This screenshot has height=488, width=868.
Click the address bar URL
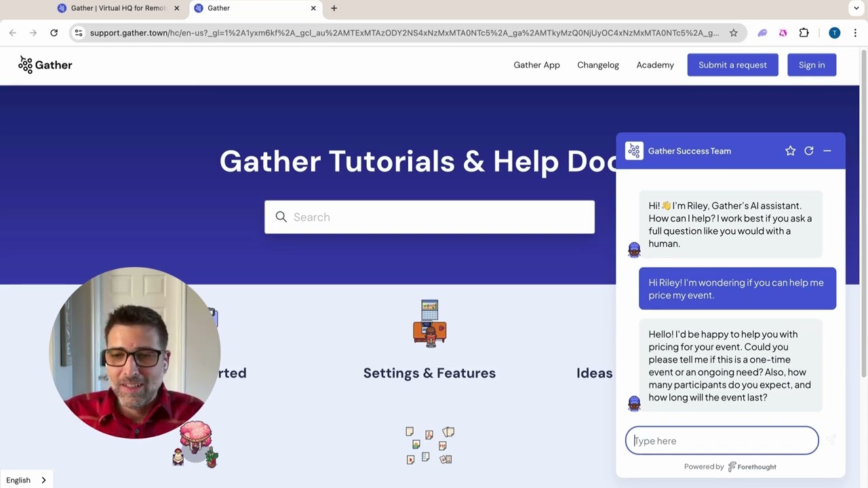(x=404, y=33)
